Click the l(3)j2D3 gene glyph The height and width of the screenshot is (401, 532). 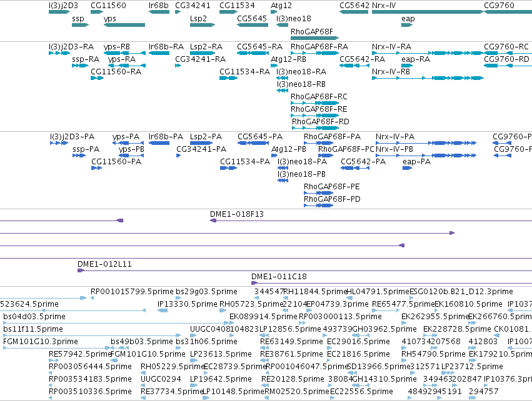point(59,12)
